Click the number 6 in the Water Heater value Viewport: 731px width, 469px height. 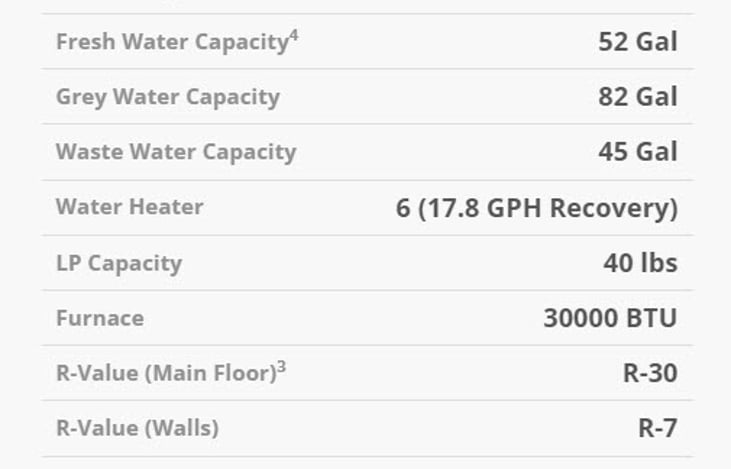(x=403, y=208)
